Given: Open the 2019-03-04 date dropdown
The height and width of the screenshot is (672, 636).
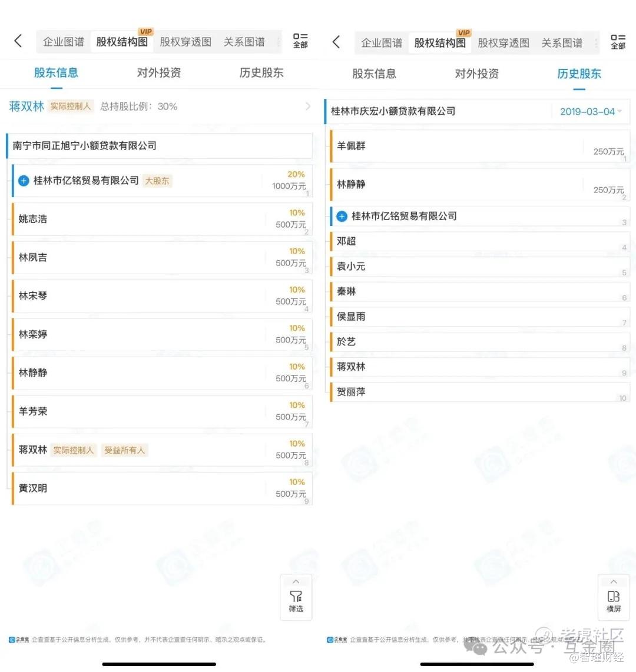Looking at the screenshot, I should click(591, 112).
